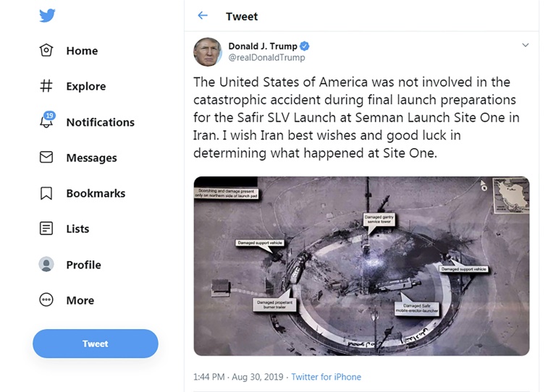
Task: Open the satellite image attached to tweet
Action: pyautogui.click(x=361, y=265)
